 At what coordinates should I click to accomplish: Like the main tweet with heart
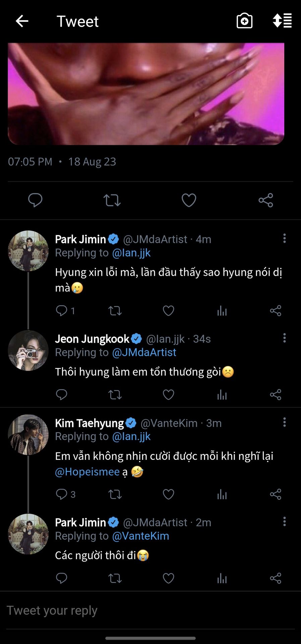(189, 200)
